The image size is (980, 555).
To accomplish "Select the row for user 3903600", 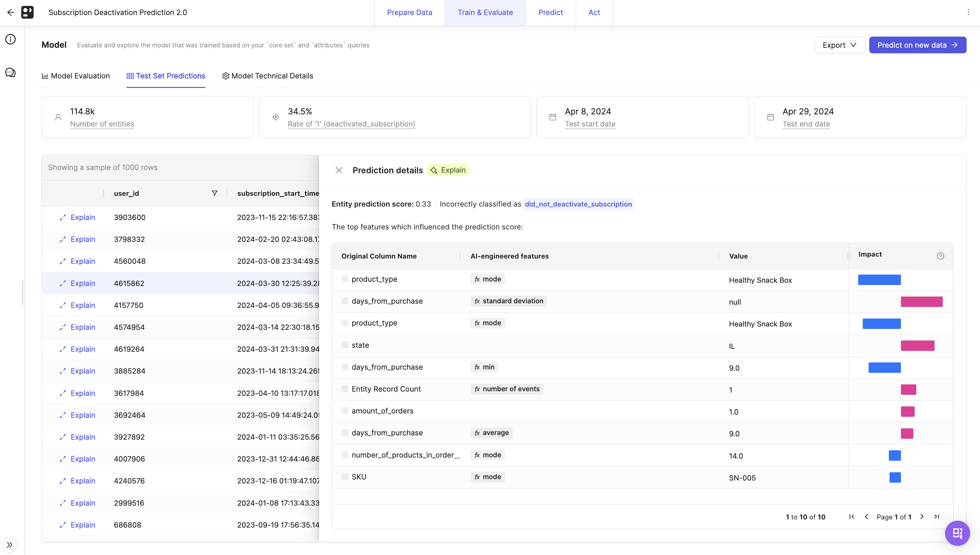I will coord(129,217).
